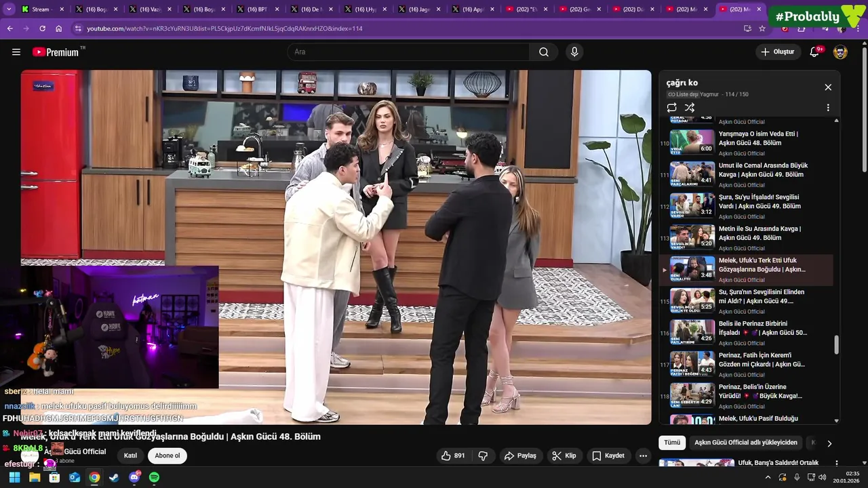Dislike the video
This screenshot has height=488, width=868.
tap(483, 456)
